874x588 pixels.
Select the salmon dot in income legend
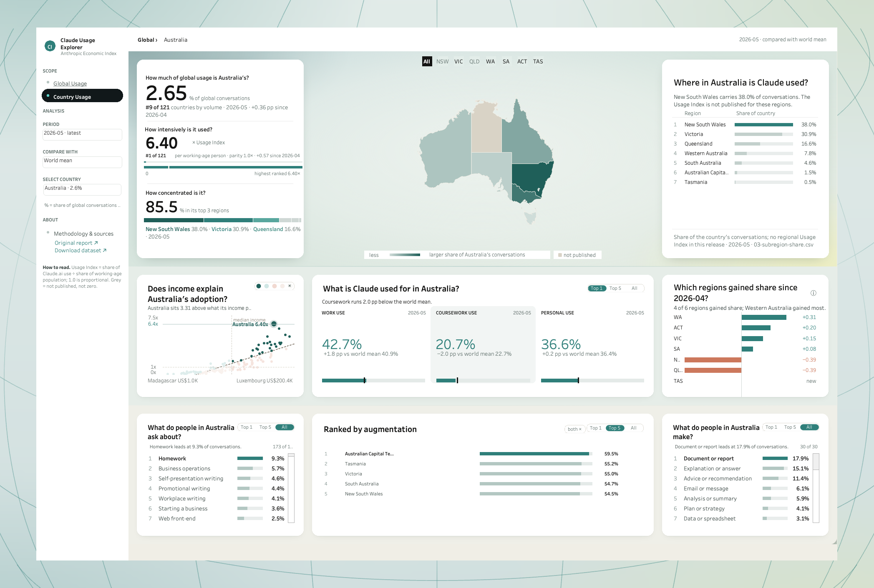(x=275, y=286)
